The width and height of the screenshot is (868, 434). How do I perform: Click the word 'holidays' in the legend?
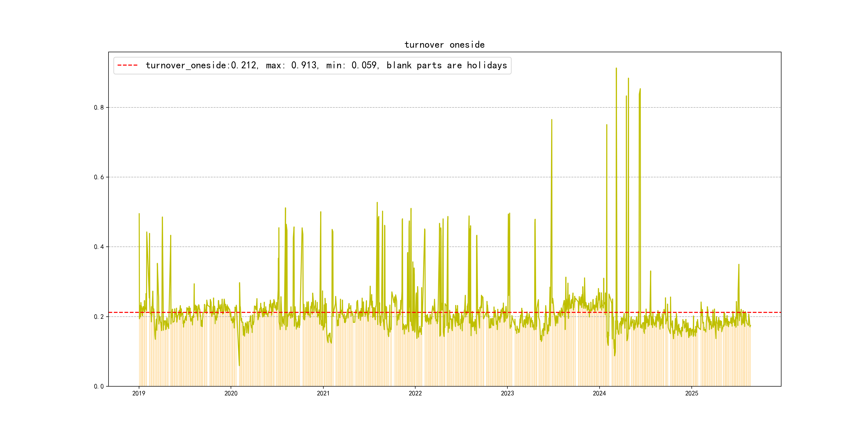tap(487, 65)
